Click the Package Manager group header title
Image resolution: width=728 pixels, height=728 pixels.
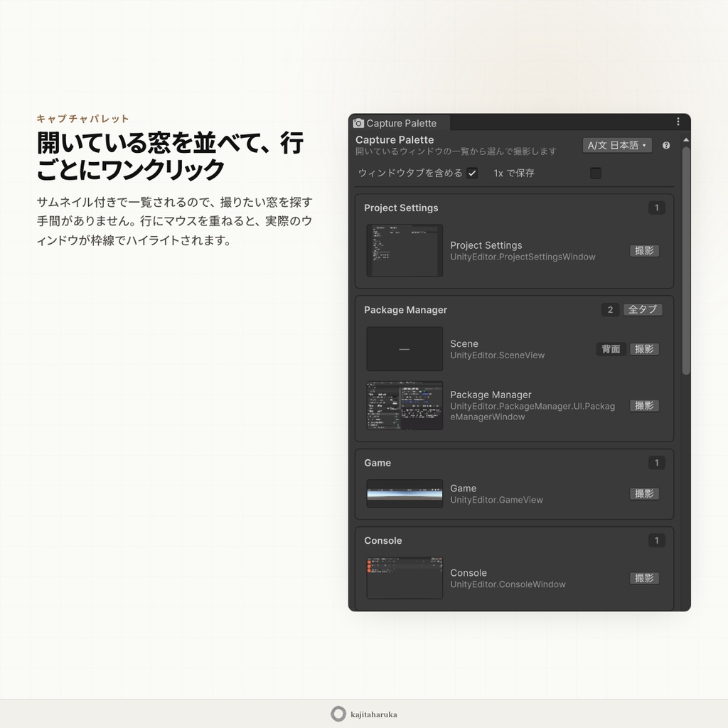point(405,310)
